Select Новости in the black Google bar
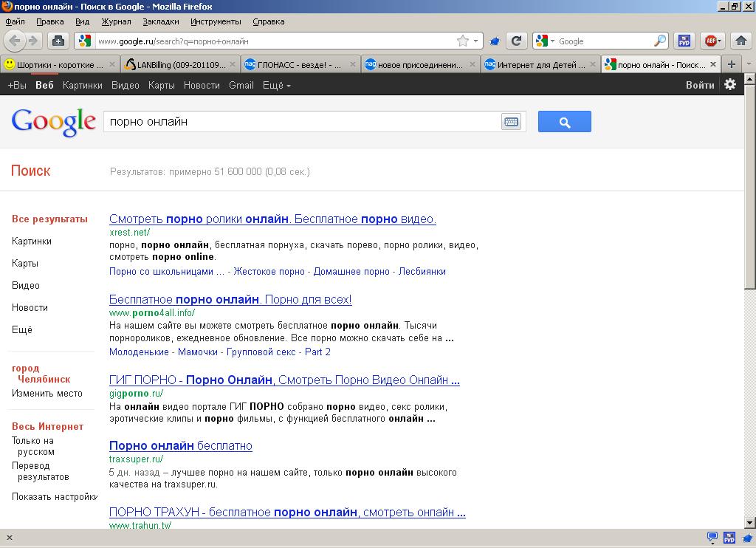 pos(202,86)
